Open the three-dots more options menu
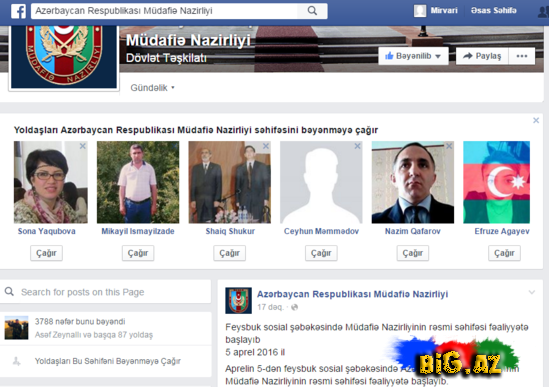Screen dimensions: 549x387 coord(522,56)
